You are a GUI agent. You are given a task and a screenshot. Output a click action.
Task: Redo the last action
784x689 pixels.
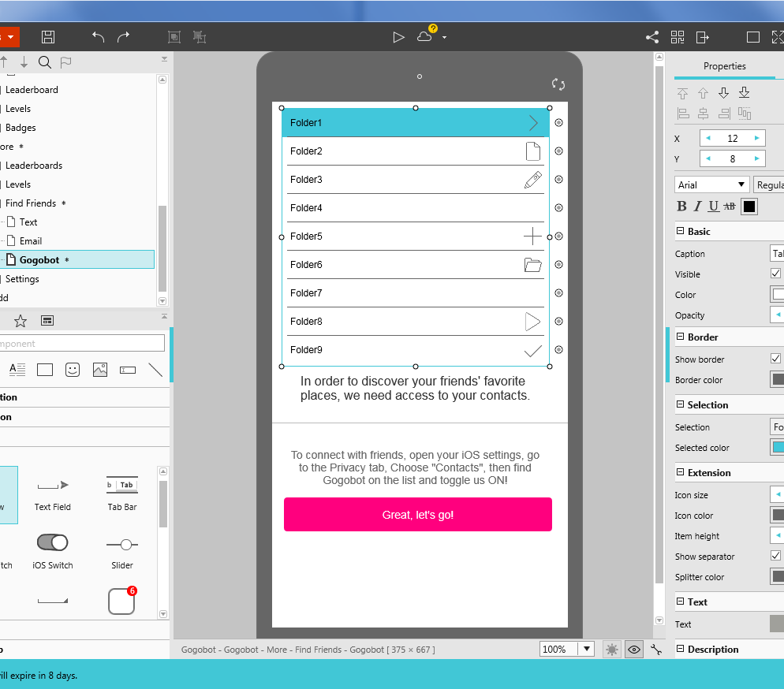tap(124, 37)
